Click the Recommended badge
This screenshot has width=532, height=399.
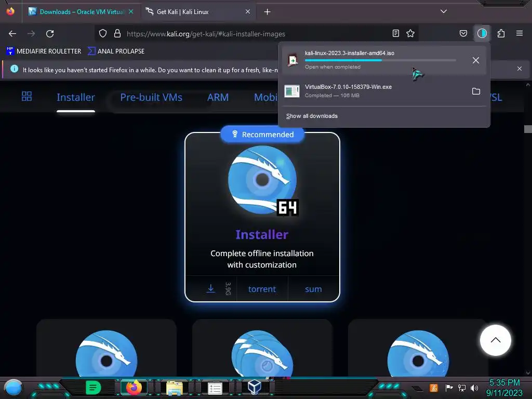(x=262, y=135)
